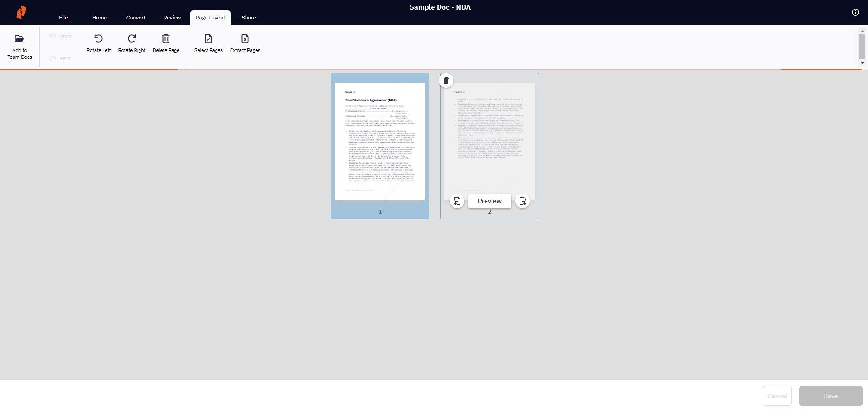Open the Convert ribbon tab
The width and height of the screenshot is (868, 410).
pos(135,18)
